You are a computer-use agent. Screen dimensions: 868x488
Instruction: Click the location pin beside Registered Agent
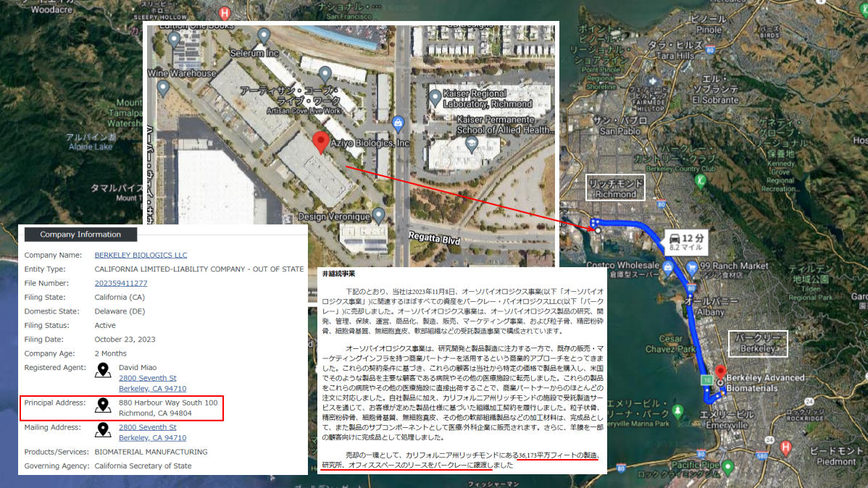pyautogui.click(x=102, y=369)
